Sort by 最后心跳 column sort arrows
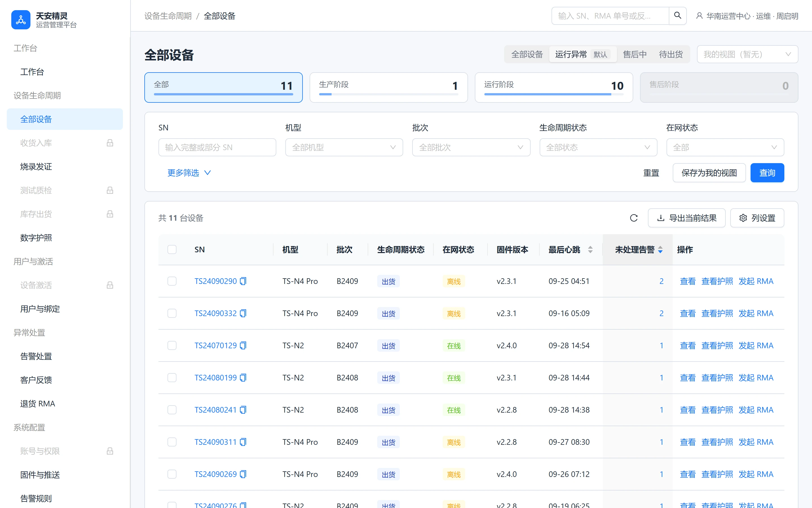Viewport: 812px width, 508px height. coord(590,250)
